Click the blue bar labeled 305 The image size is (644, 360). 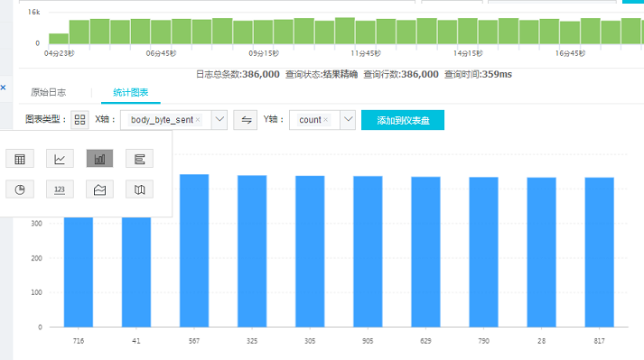pyautogui.click(x=310, y=251)
